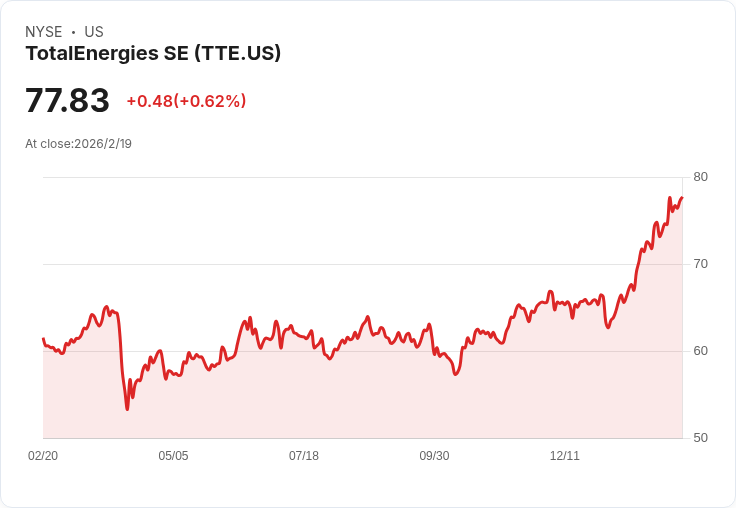Click the At close:2026/2/19 timestamp
Viewport: 736px width, 508px height.
coord(78,144)
